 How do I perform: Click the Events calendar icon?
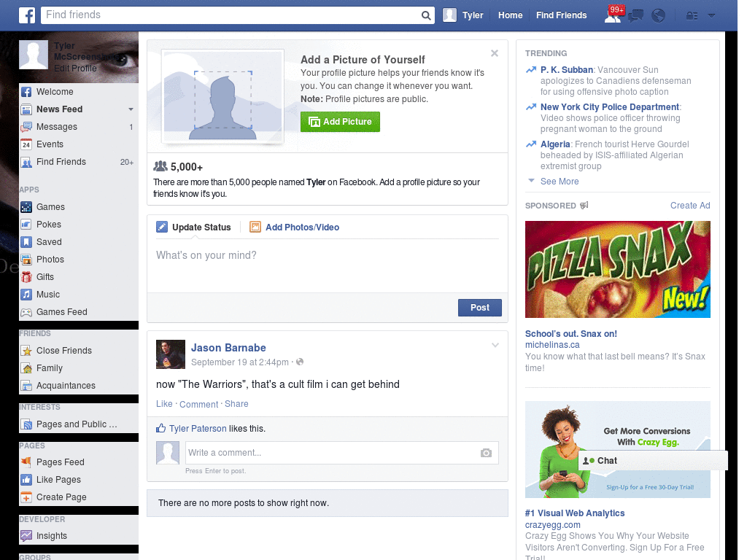26,144
